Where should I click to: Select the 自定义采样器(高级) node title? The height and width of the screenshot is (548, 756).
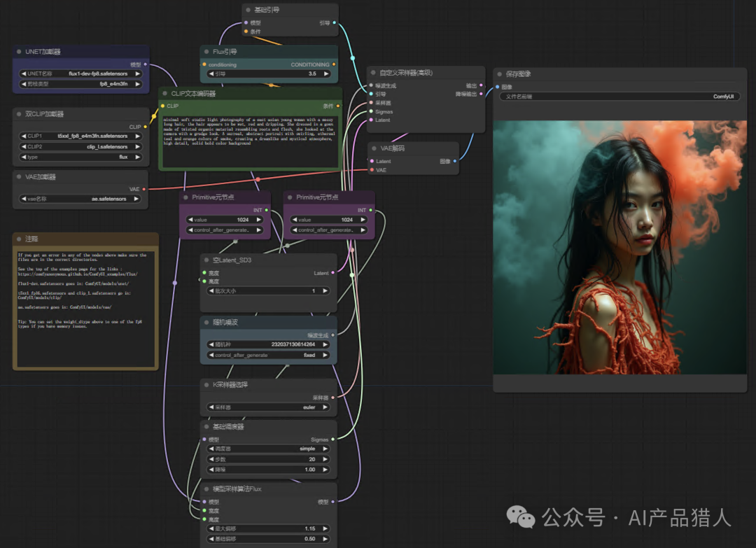pos(406,73)
